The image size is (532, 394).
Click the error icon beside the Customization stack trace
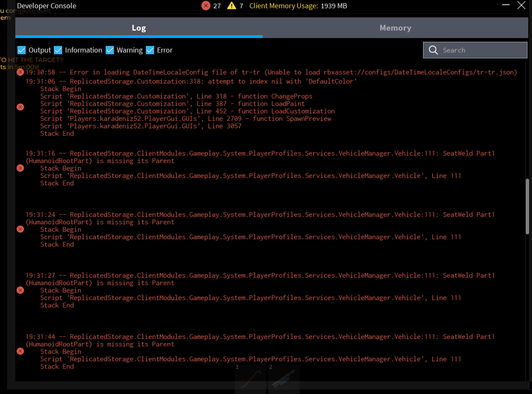tap(20, 107)
